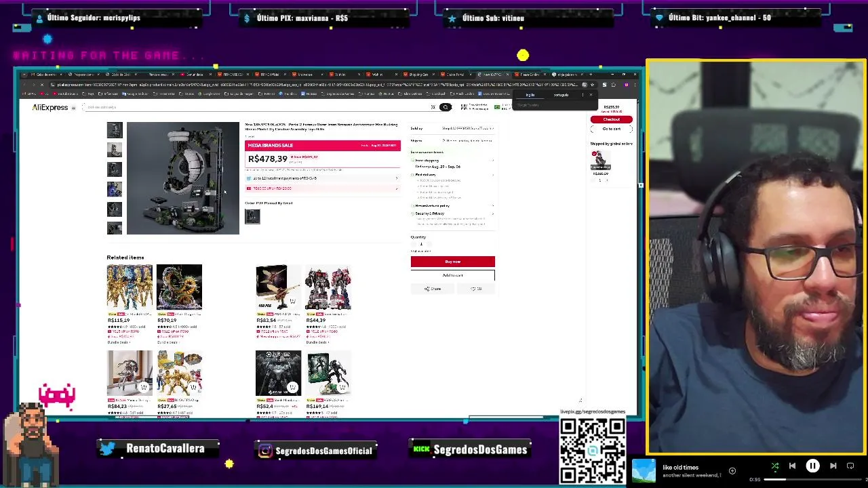Skip to next track
Image resolution: width=868 pixels, height=488 pixels.
[833, 466]
